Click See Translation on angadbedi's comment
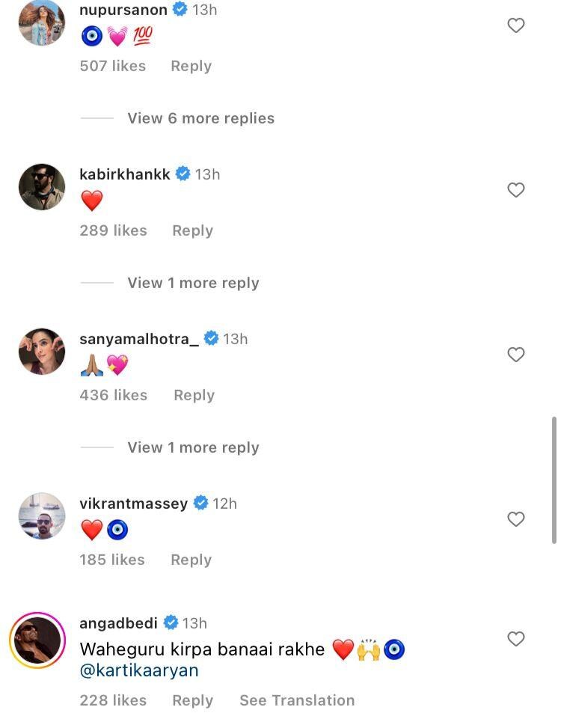This screenshot has width=561, height=728. [x=297, y=700]
